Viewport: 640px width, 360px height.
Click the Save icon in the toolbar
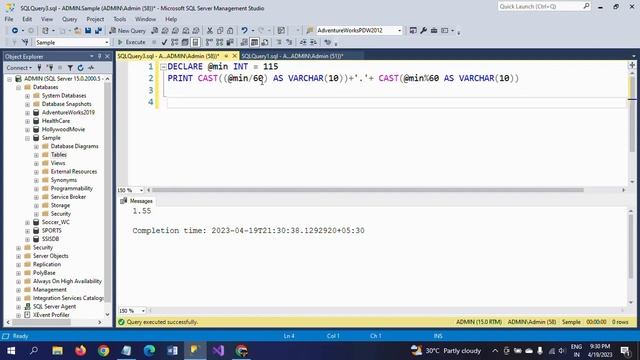tap(88, 31)
